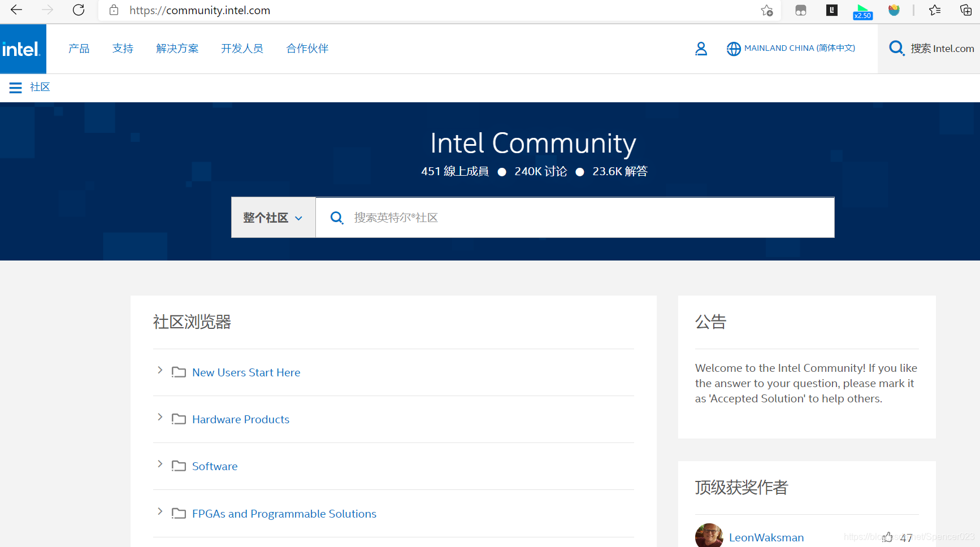
Task: Open the gray extension icon
Action: pos(801,10)
